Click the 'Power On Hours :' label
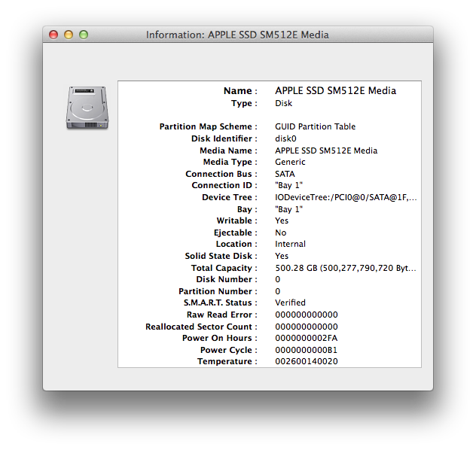Image resolution: width=476 pixels, height=450 pixels. point(220,339)
